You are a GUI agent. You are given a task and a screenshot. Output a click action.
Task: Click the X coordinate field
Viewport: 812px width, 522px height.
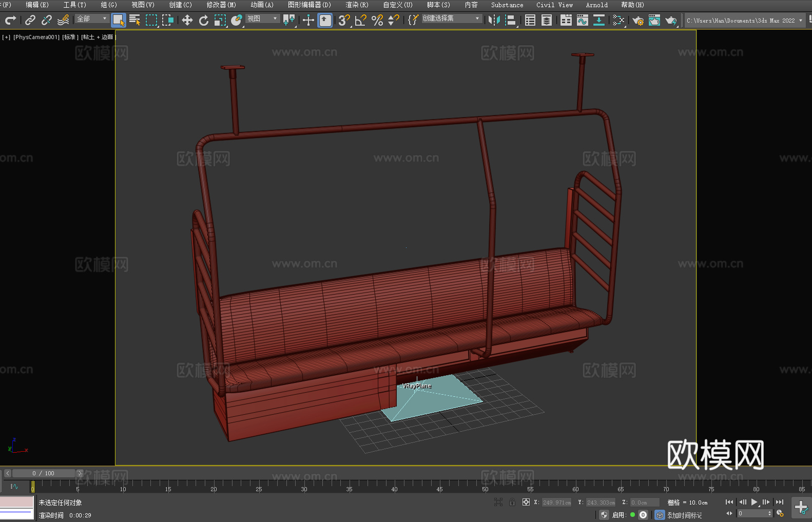pos(557,502)
